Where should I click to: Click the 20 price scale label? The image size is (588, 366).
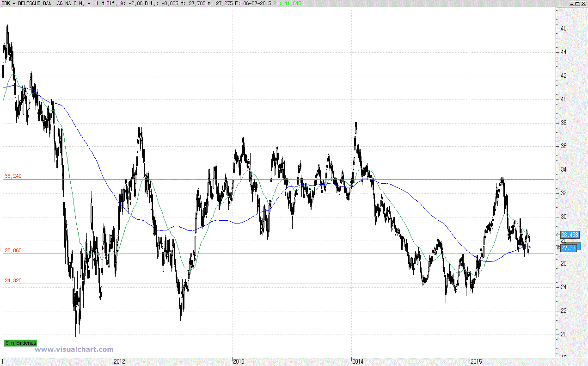(563, 334)
